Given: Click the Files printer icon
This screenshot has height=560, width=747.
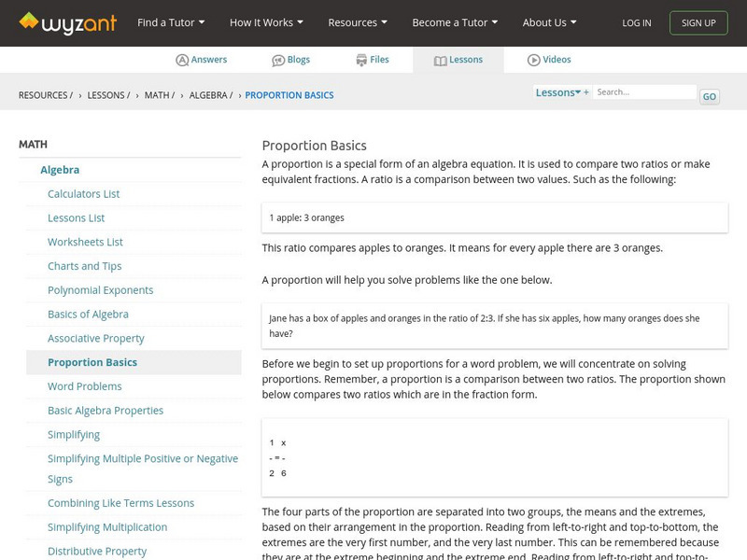Looking at the screenshot, I should tap(361, 60).
